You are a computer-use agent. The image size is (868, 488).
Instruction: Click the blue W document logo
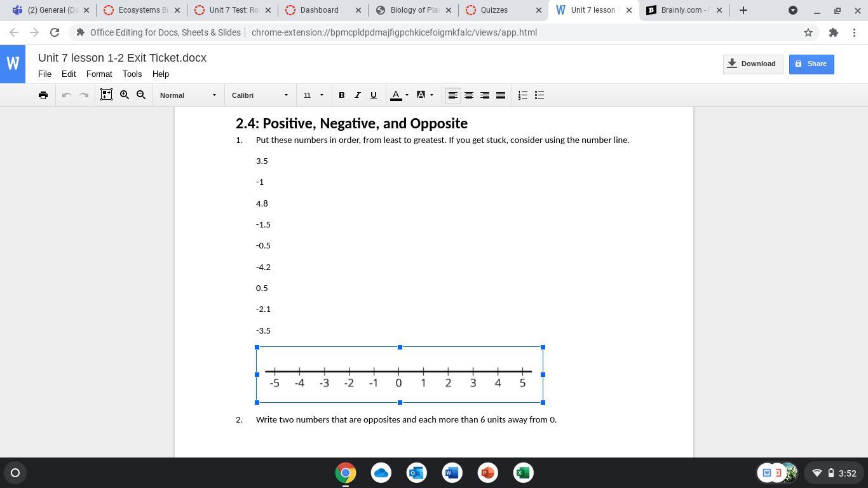[x=13, y=64]
